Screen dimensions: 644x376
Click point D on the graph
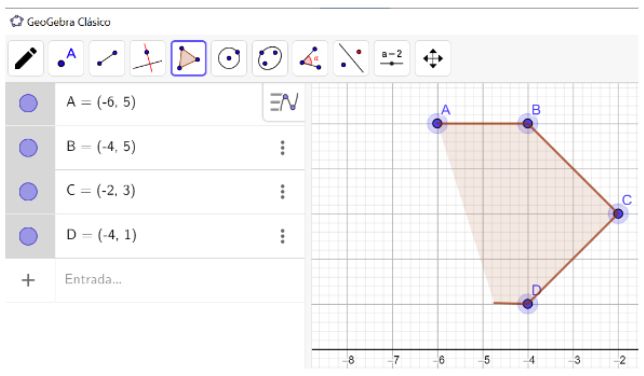(528, 304)
